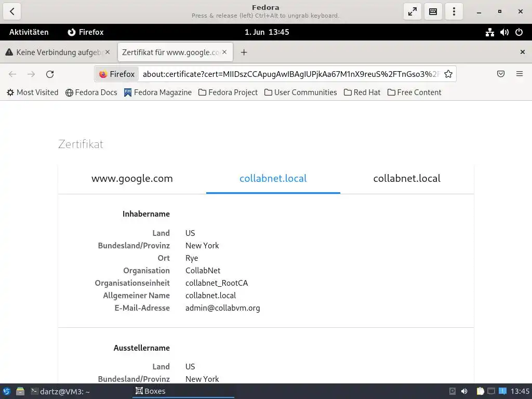
Task: Click the Inhabername section heading
Action: [146, 214]
